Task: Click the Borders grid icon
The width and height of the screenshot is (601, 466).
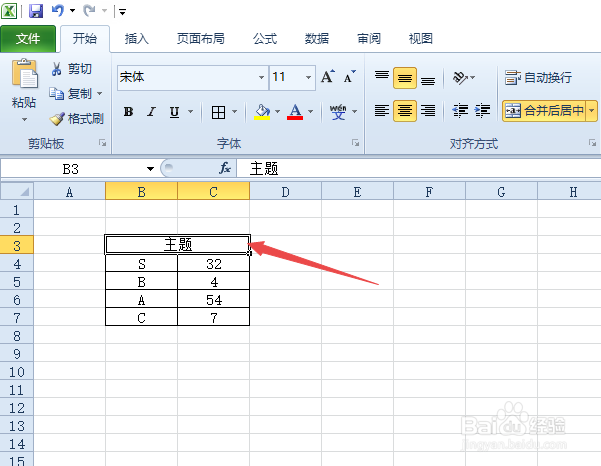Action: click(x=218, y=112)
